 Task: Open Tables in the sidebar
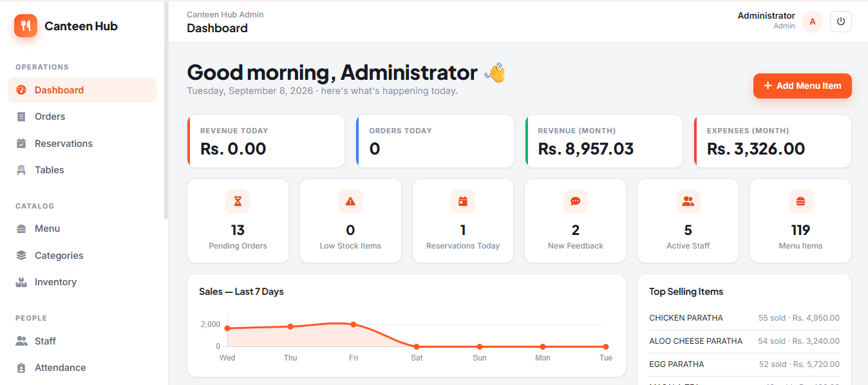(x=82, y=170)
